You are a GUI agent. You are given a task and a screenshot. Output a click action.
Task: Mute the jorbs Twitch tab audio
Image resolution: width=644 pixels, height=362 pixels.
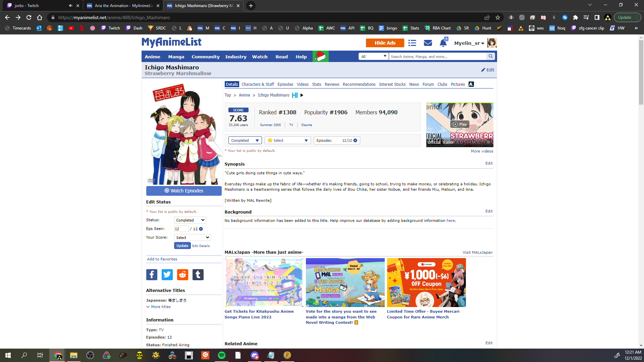tap(70, 6)
